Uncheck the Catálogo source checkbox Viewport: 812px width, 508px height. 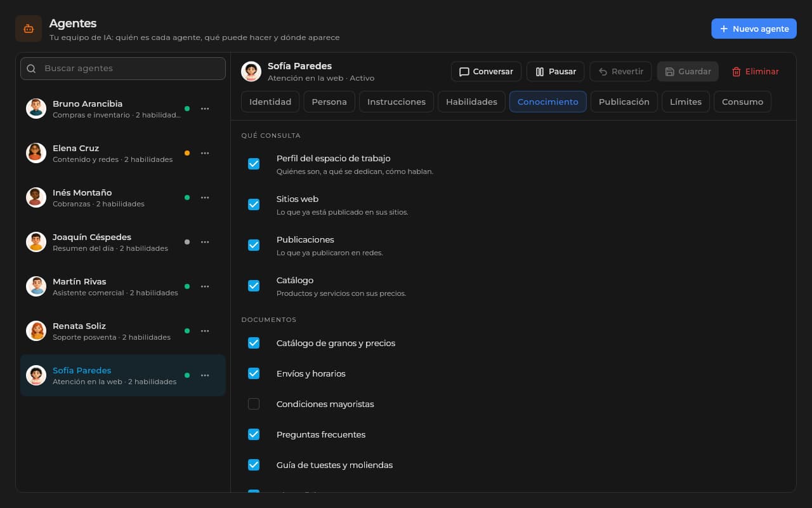tap(254, 286)
